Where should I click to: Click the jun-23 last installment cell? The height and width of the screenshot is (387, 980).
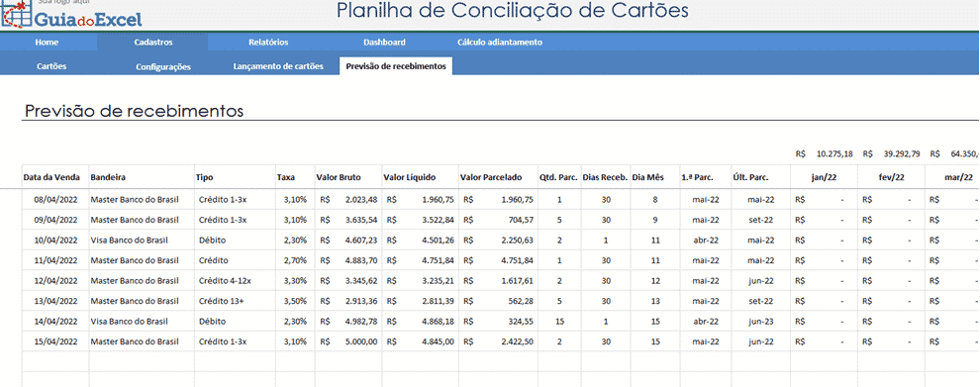tap(760, 322)
